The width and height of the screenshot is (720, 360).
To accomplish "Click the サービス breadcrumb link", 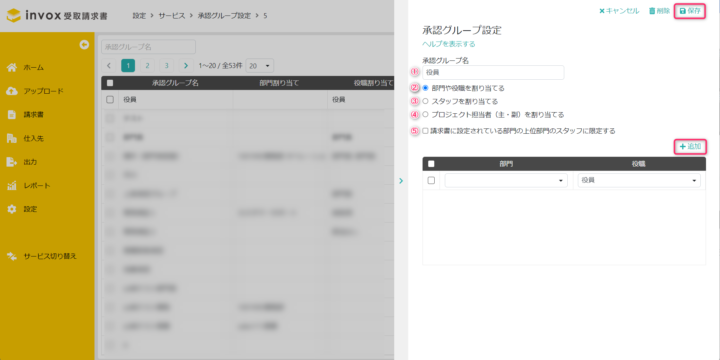I will click(171, 16).
